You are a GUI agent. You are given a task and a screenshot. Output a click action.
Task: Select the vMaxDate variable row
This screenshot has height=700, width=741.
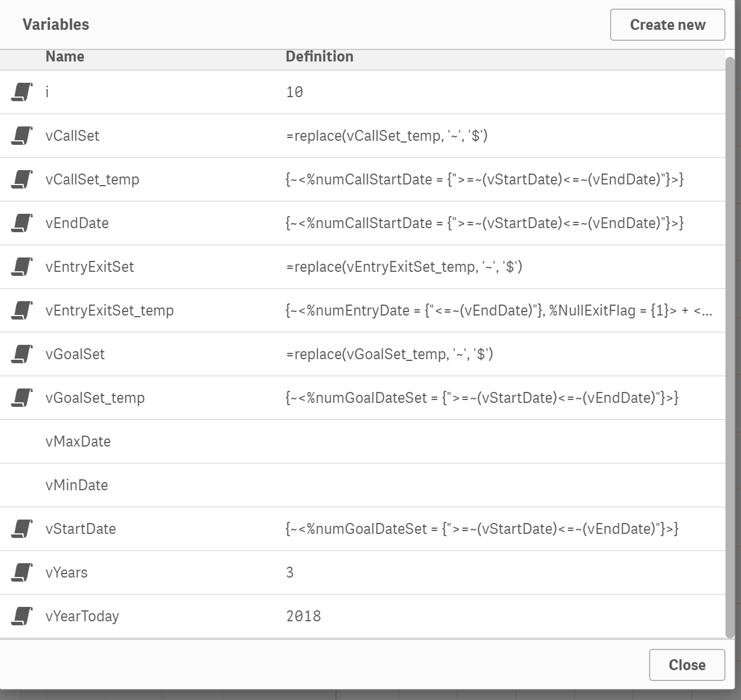click(79, 441)
